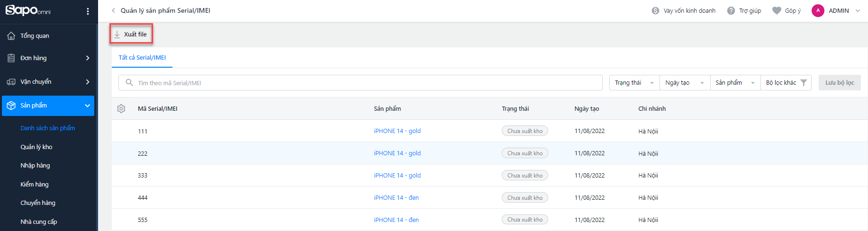Click the Trợ giúp help icon
Image resolution: width=868 pixels, height=231 pixels.
(x=731, y=10)
